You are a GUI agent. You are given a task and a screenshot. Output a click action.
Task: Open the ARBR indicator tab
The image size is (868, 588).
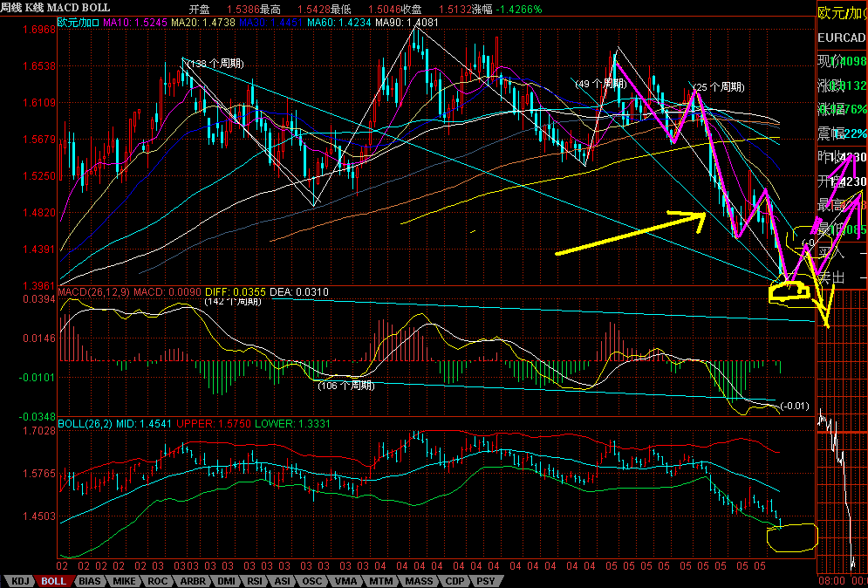point(192,581)
